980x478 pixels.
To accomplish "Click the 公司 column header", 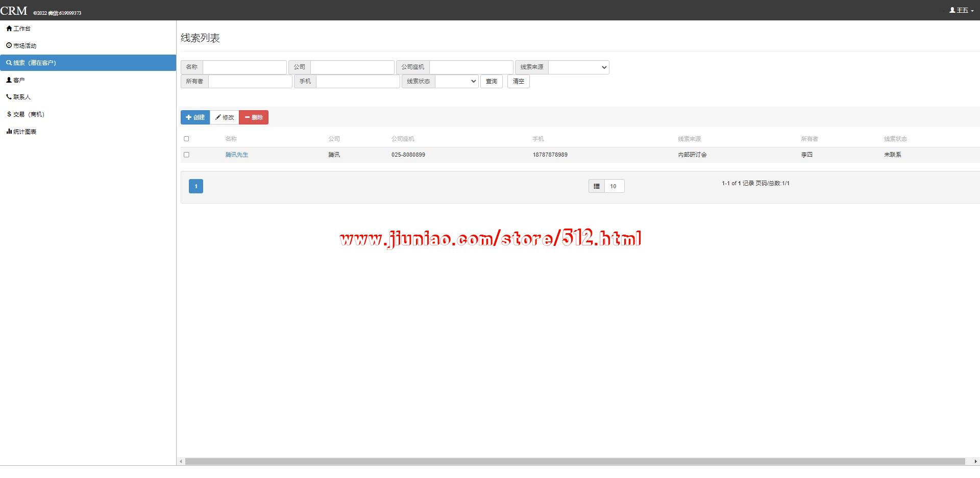I will point(334,139).
